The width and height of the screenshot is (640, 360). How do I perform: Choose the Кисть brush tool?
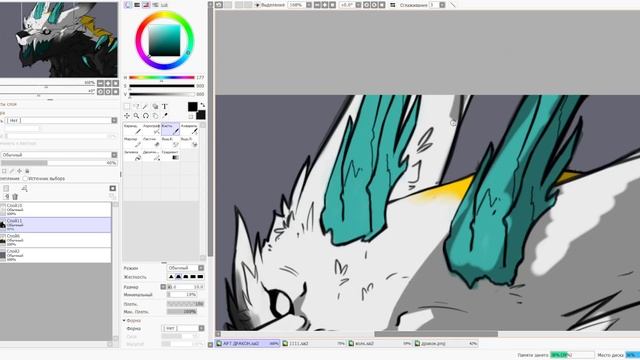pyautogui.click(x=170, y=129)
